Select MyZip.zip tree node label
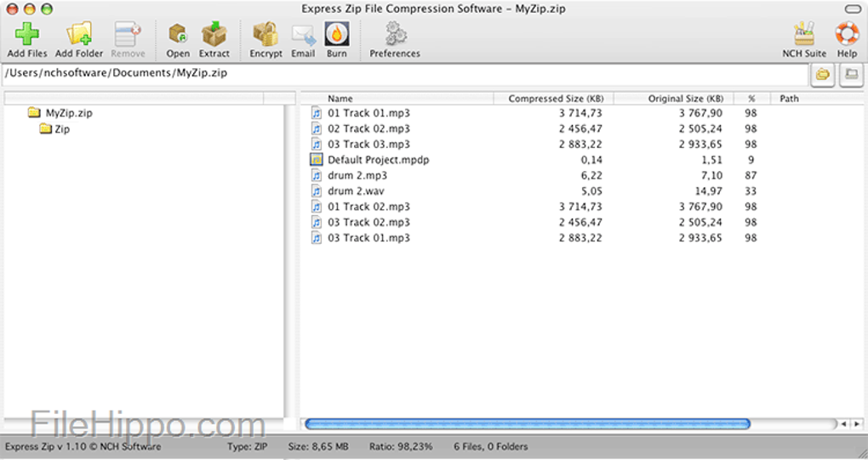The height and width of the screenshot is (460, 868). click(69, 113)
